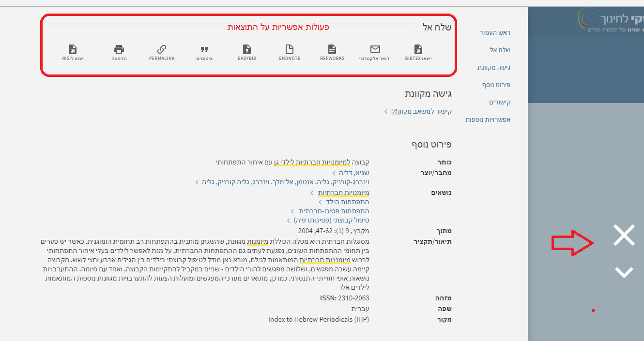Open the citation (ציטוטים) quote icon
Screen dimensions: 644x341
[204, 49]
